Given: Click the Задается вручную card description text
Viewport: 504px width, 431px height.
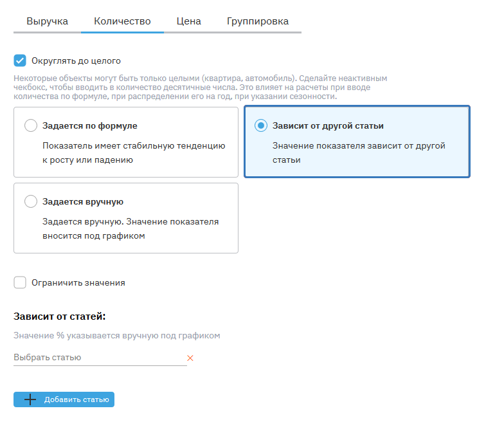Looking at the screenshot, I should (x=130, y=228).
